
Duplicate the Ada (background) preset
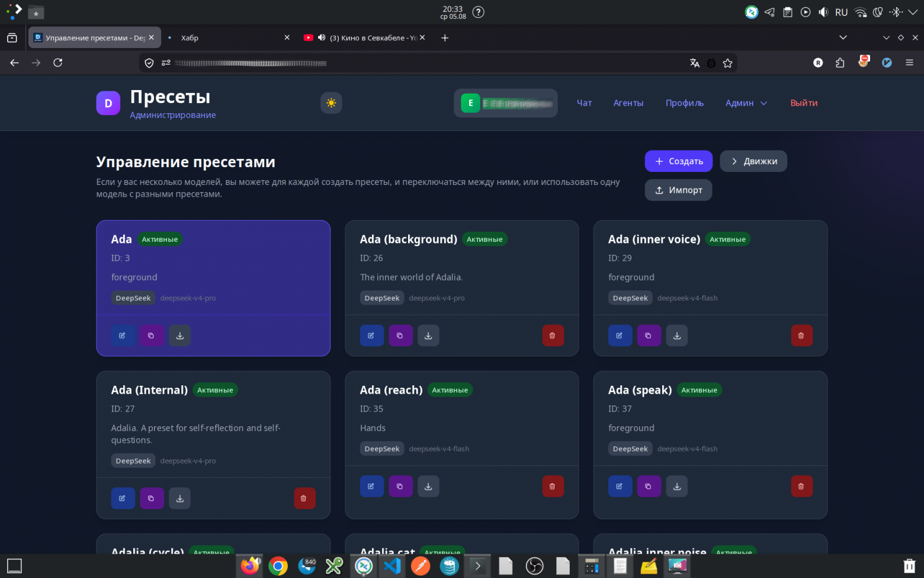(x=400, y=336)
